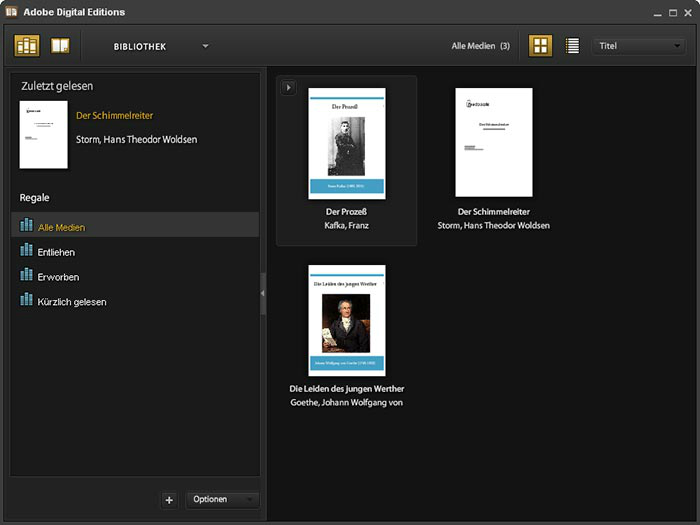
Task: Switch to list view layout
Action: pos(572,46)
